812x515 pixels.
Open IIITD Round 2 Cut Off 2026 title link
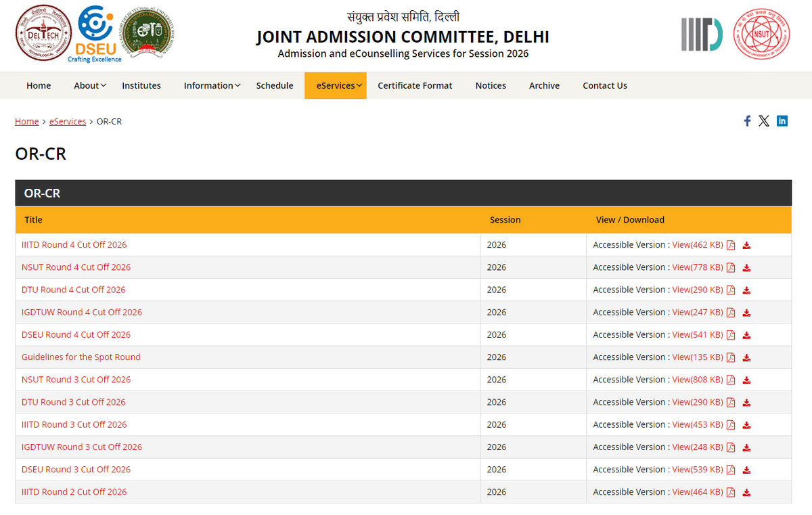(x=74, y=492)
